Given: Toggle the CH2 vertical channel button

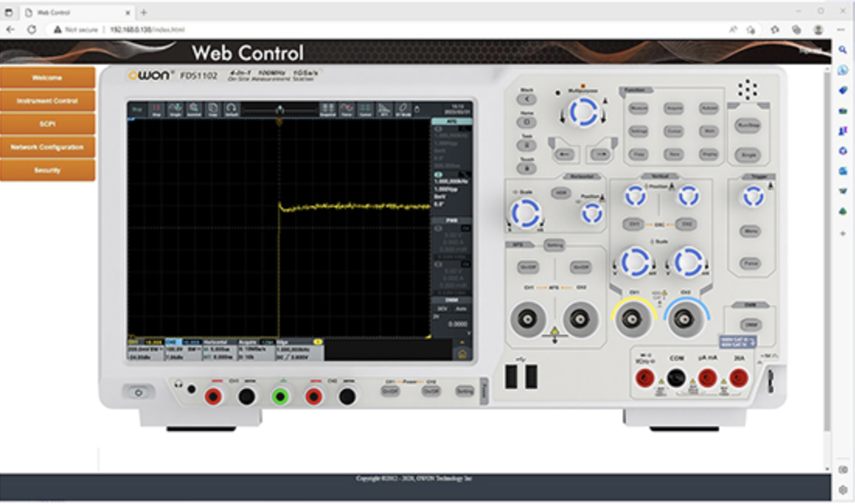Looking at the screenshot, I should click(685, 224).
